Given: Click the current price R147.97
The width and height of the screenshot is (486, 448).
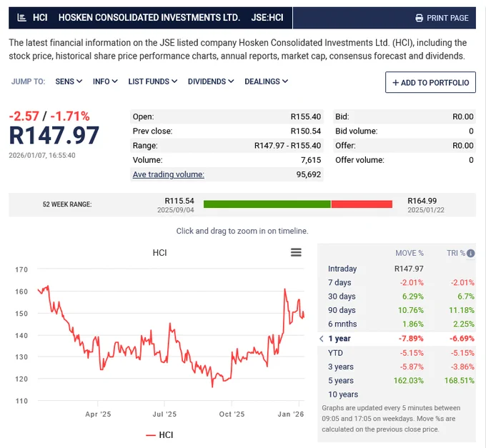Looking at the screenshot, I should (x=54, y=135).
